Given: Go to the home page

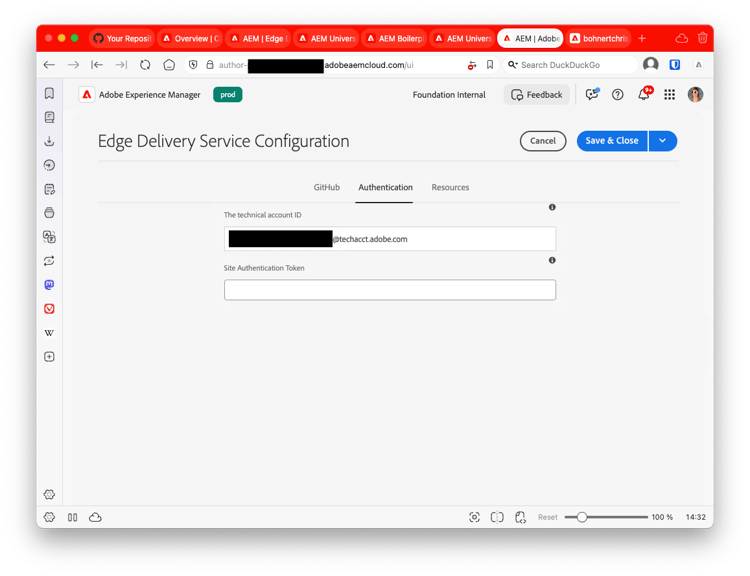Looking at the screenshot, I should [x=169, y=65].
